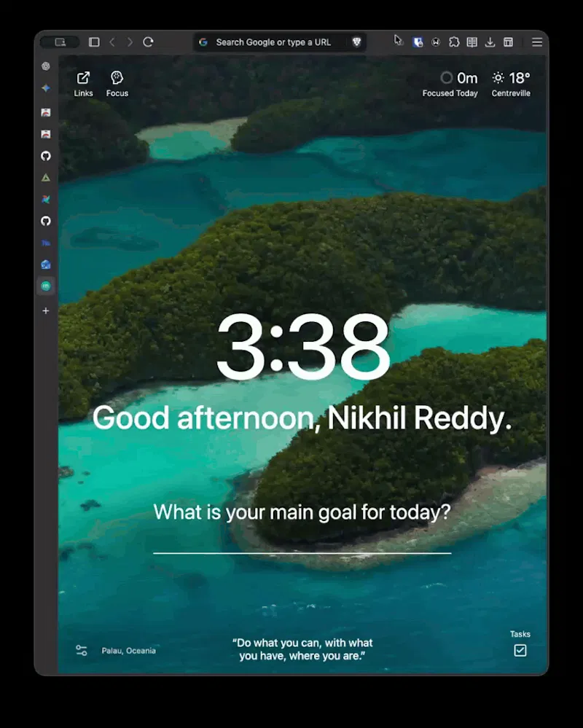Image resolution: width=583 pixels, height=728 pixels.
Task: Click the Palau, Oceania photo location
Action: [128, 651]
